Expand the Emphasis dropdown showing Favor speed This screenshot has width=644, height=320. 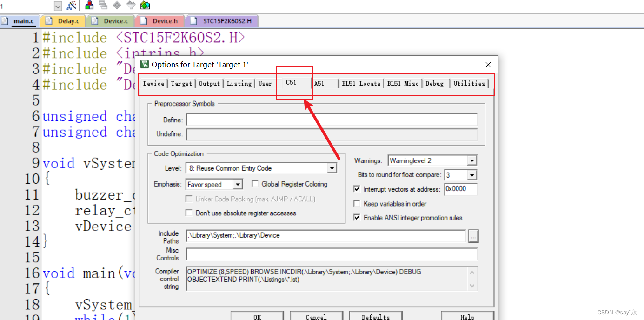point(238,184)
